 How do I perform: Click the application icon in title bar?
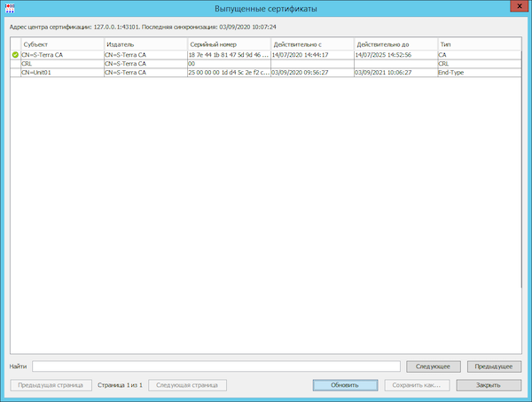point(10,8)
